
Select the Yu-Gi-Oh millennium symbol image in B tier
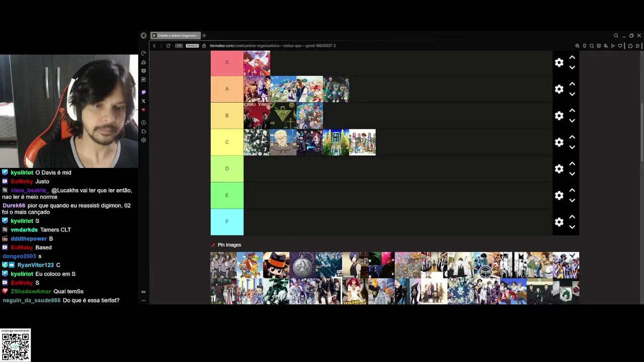click(x=283, y=116)
